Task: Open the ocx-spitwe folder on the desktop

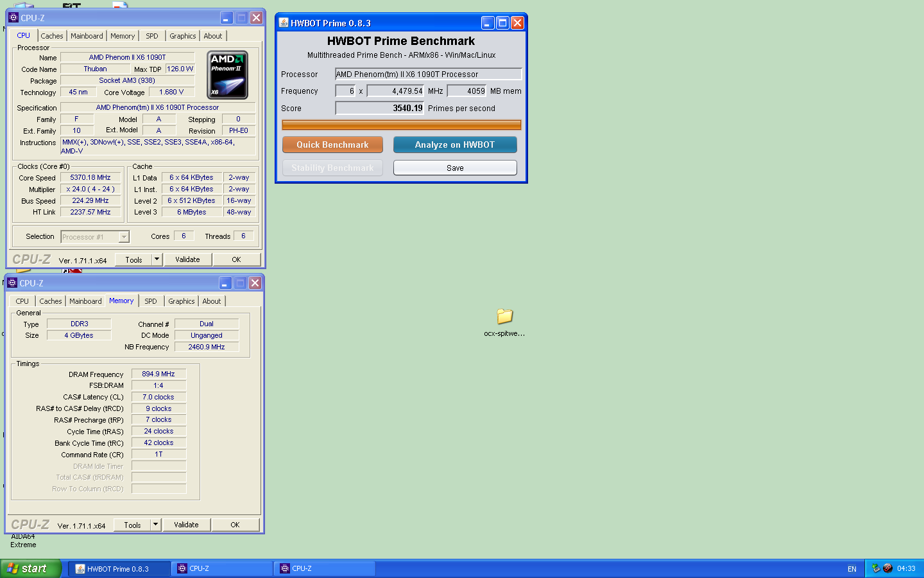Action: 505,322
